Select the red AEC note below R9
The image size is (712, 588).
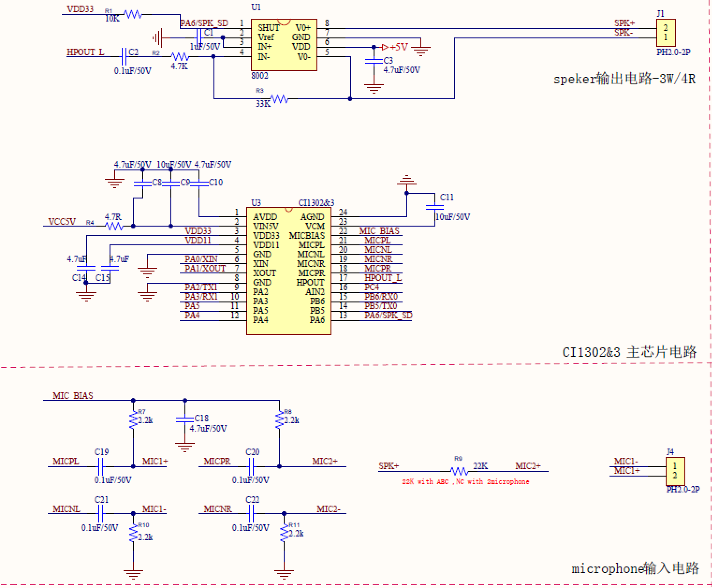(465, 482)
